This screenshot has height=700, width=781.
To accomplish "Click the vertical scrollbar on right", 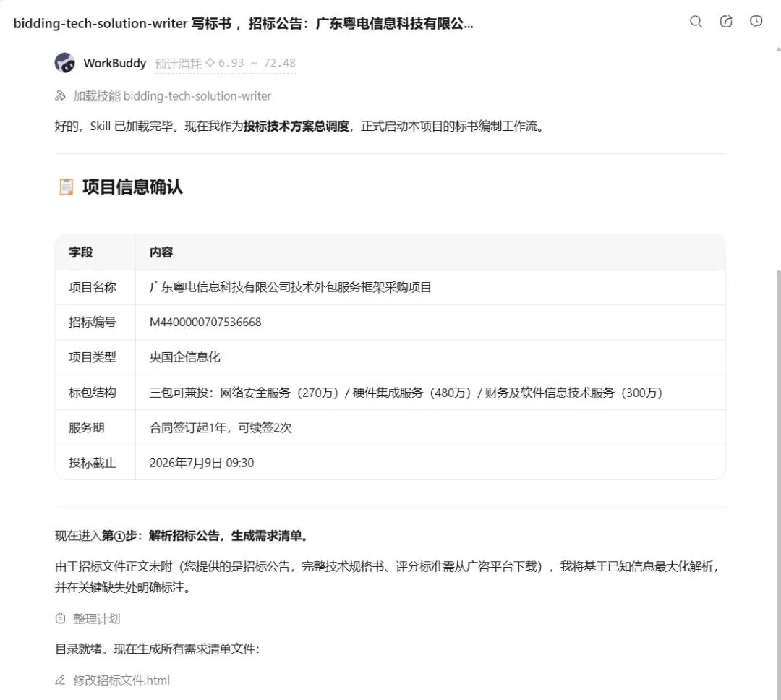I will [x=778, y=483].
